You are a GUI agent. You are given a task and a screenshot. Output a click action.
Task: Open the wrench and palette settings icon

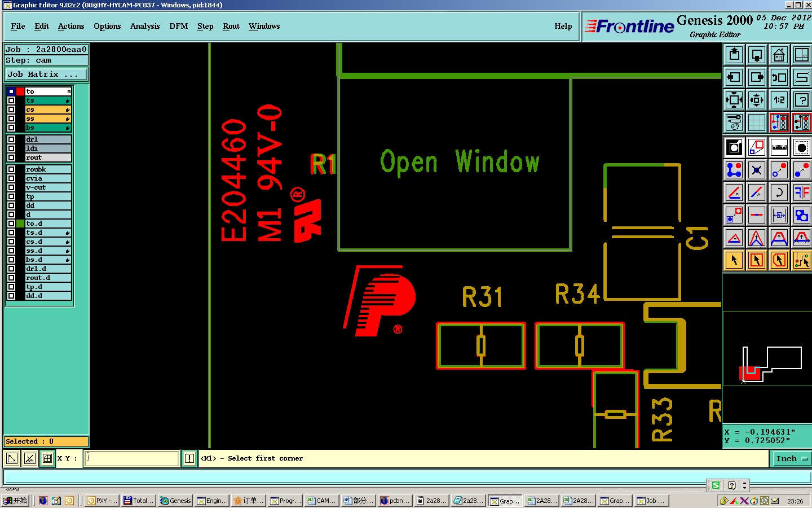(x=734, y=122)
